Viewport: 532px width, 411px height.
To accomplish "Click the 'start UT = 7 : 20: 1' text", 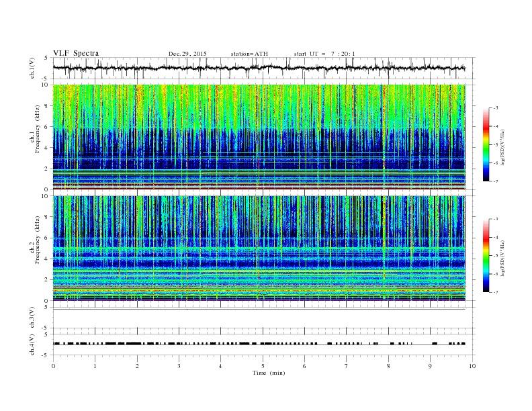I will [x=324, y=54].
